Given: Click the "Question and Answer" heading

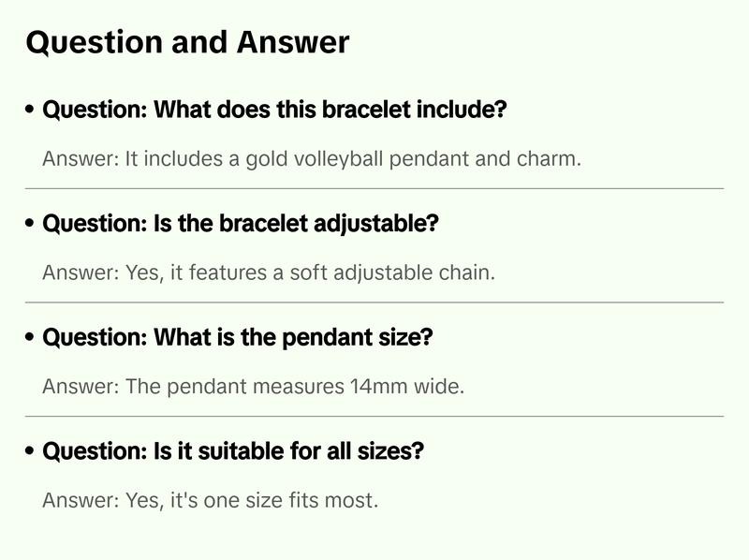Looking at the screenshot, I should click(x=187, y=43).
